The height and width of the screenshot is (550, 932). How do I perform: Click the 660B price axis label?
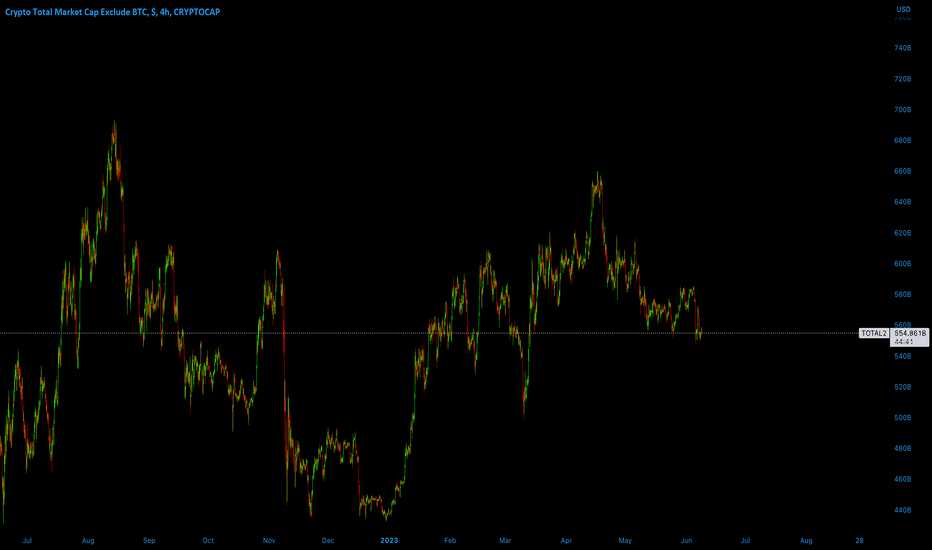902,171
